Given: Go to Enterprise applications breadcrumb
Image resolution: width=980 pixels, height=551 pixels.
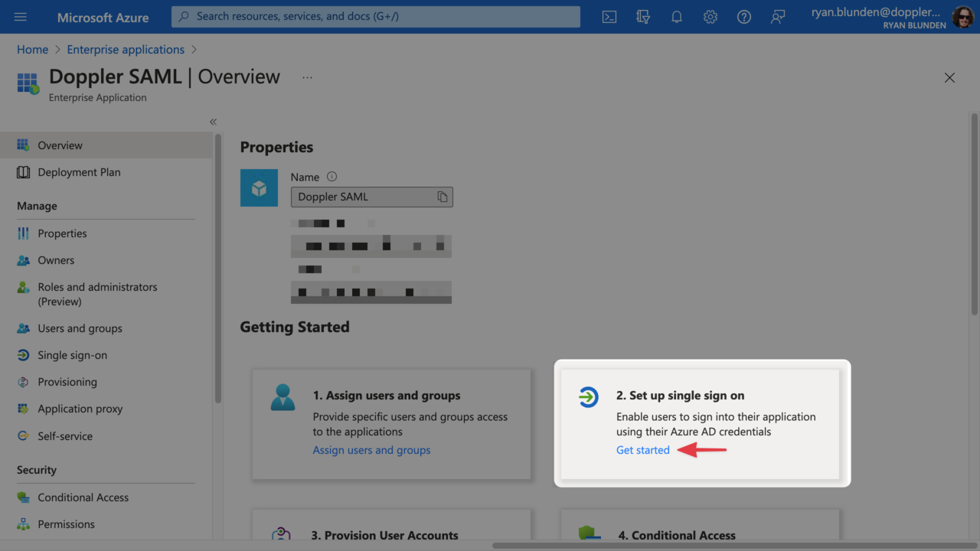Looking at the screenshot, I should pos(126,50).
